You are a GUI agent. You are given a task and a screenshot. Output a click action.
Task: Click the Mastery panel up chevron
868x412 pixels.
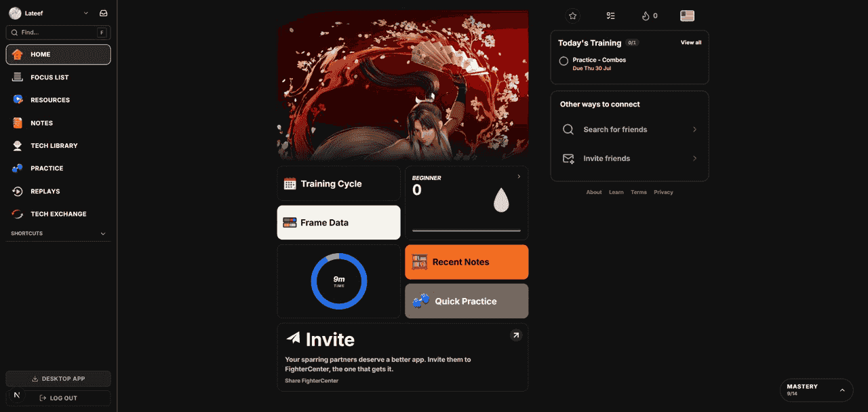tap(842, 390)
